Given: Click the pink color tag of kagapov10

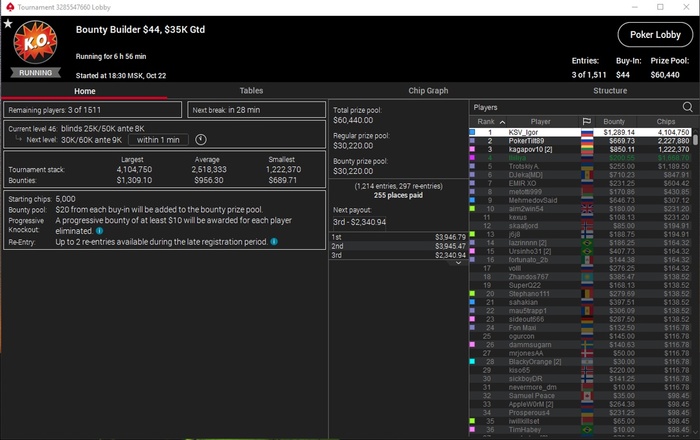Looking at the screenshot, I should (472, 149).
